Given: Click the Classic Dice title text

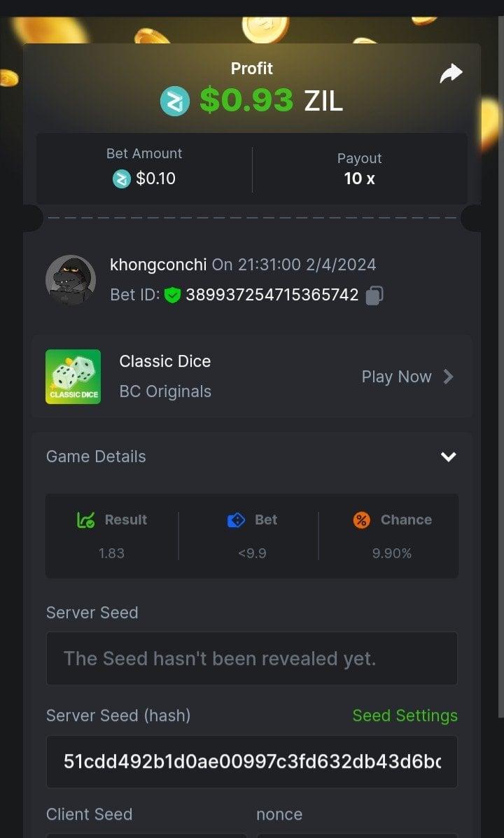Looking at the screenshot, I should click(165, 361).
